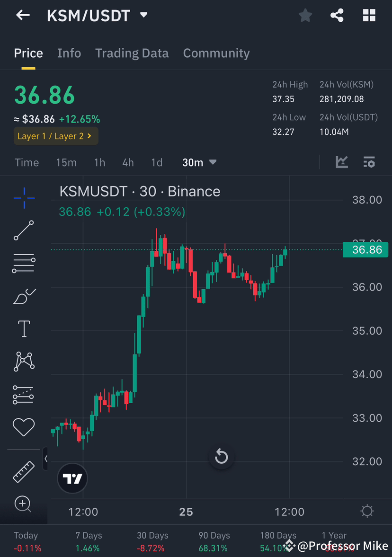
Task: Select the XABCD pattern tool
Action: tap(24, 361)
